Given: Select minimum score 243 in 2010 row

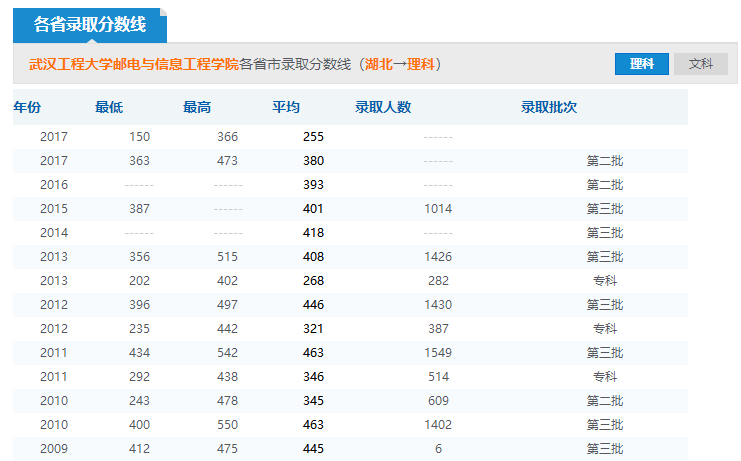Looking at the screenshot, I should pyautogui.click(x=139, y=401).
